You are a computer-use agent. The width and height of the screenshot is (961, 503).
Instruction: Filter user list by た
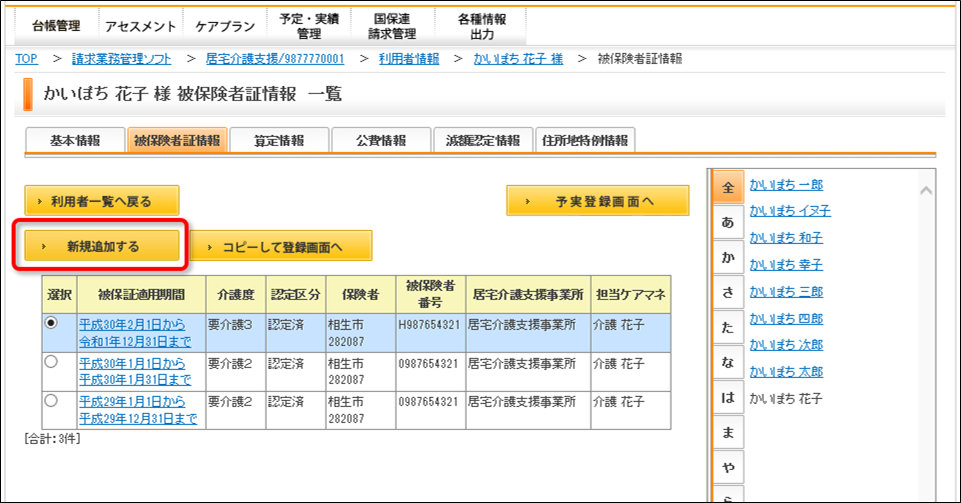[728, 327]
